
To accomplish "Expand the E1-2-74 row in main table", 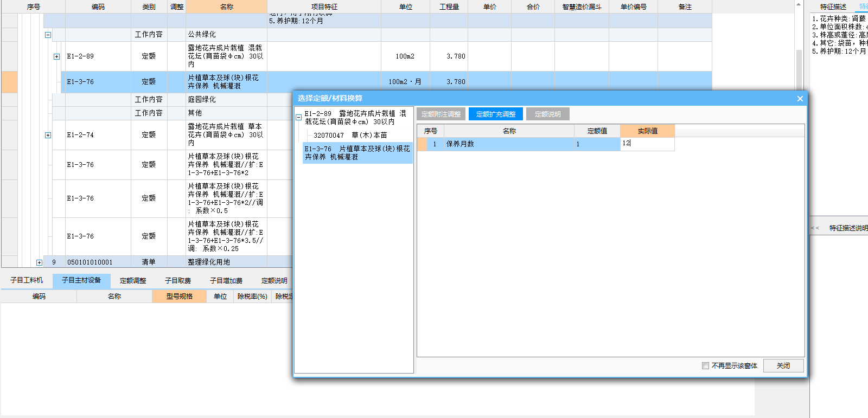I will click(x=48, y=135).
